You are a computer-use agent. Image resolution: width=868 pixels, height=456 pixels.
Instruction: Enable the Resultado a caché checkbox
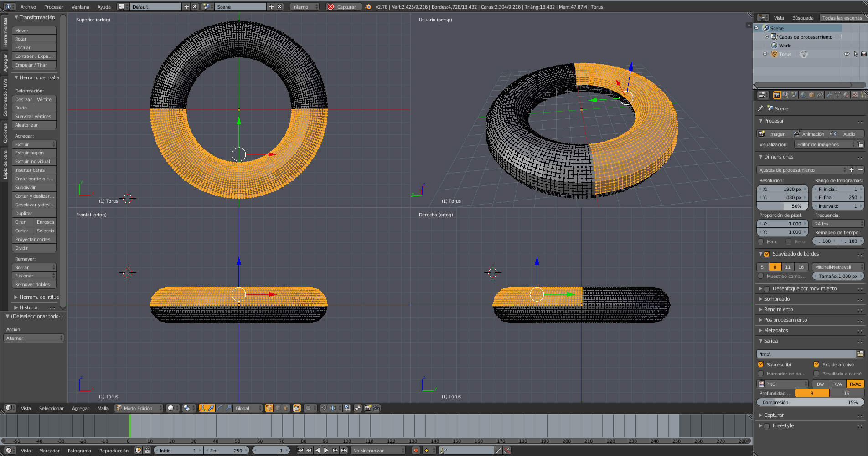[x=816, y=374]
